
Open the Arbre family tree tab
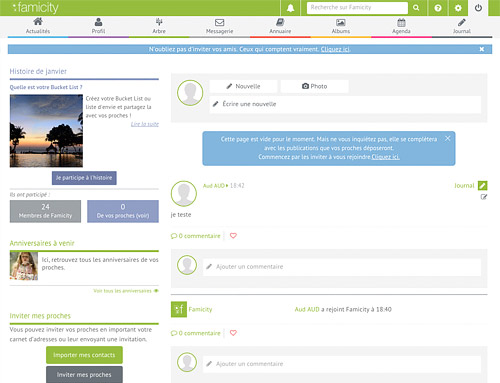tap(159, 26)
